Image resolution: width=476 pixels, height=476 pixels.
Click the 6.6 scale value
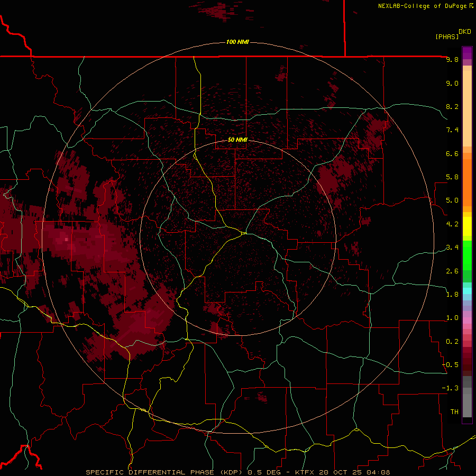pyautogui.click(x=452, y=153)
